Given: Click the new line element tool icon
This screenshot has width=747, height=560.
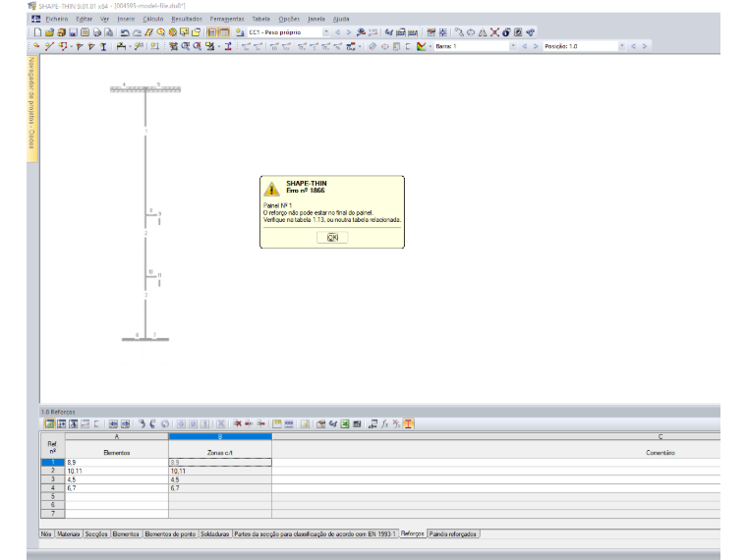Looking at the screenshot, I should click(x=49, y=47).
